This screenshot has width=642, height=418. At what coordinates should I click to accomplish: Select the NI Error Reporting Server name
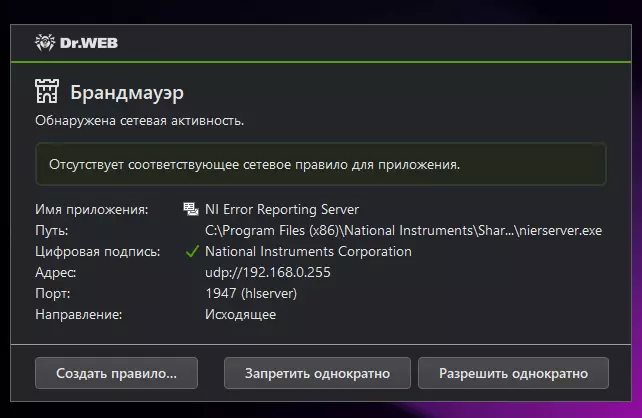point(282,210)
